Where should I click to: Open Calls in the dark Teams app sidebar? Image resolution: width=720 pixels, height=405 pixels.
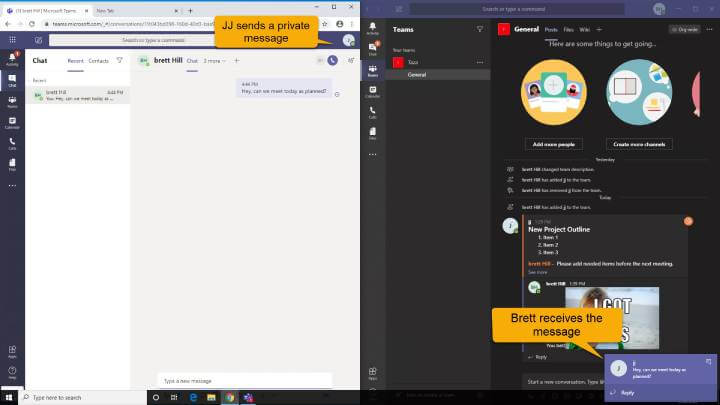[x=372, y=112]
